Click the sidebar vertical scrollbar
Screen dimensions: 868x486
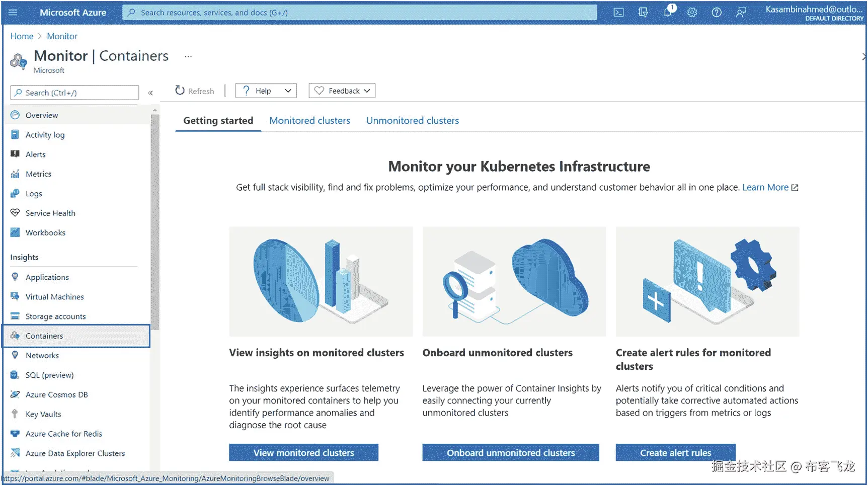pos(154,221)
